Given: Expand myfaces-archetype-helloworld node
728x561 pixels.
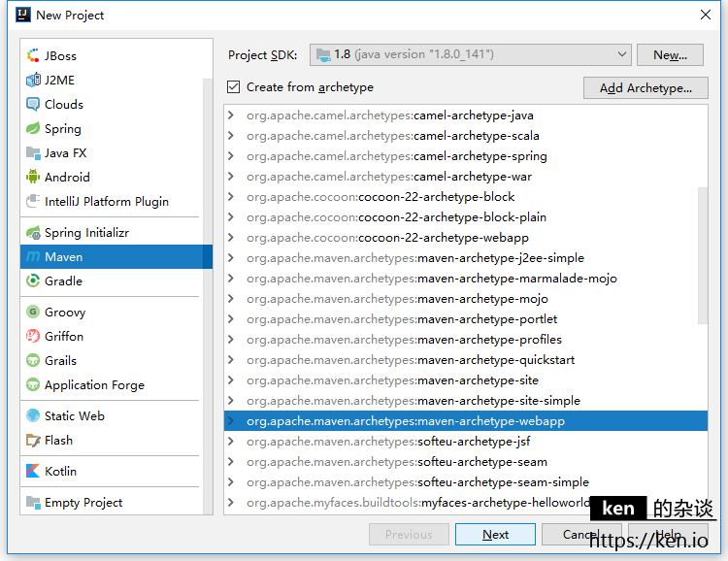Looking at the screenshot, I should tap(231, 503).
